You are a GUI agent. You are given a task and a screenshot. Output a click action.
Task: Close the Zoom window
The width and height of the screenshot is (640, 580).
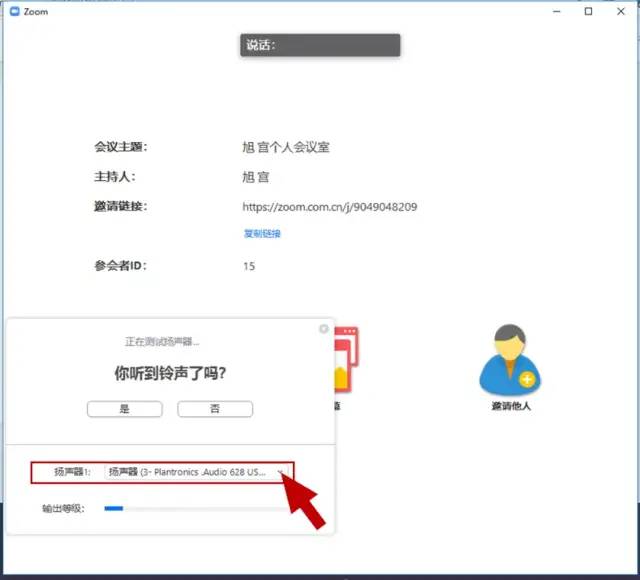pyautogui.click(x=620, y=11)
